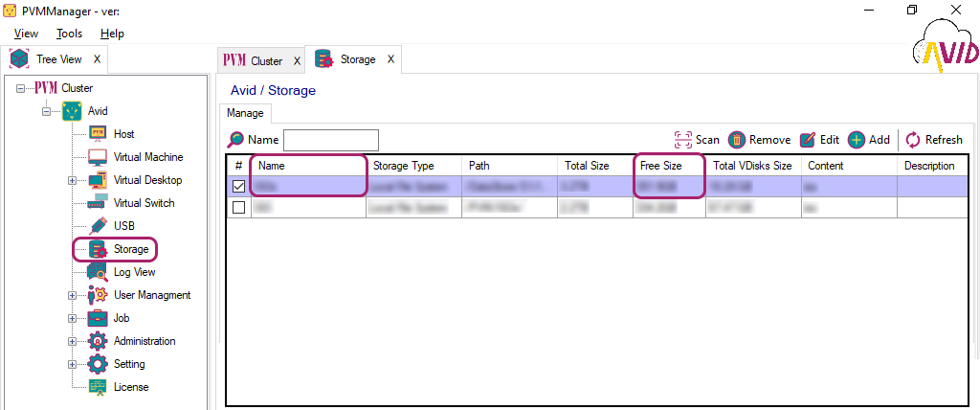
Task: Click the Job briefcase icon
Action: pos(99,318)
